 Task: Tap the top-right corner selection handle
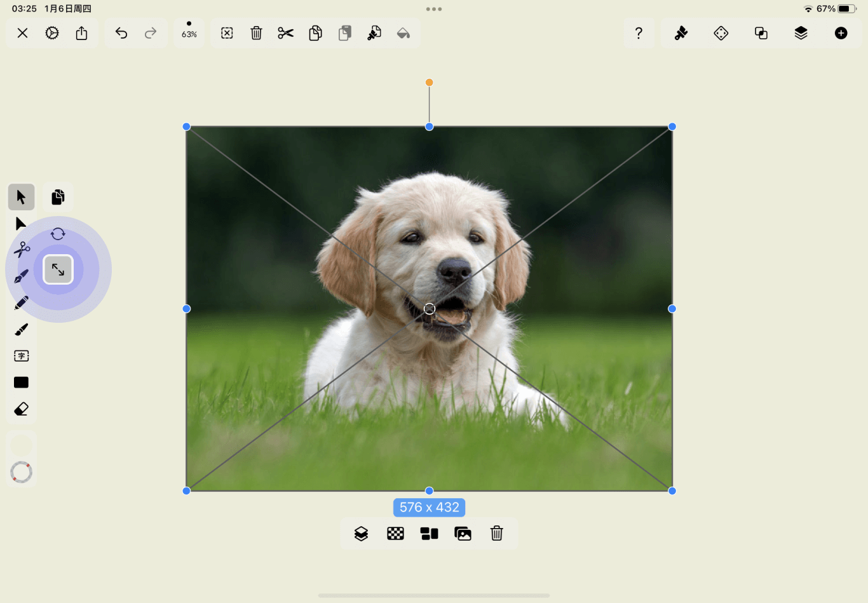pyautogui.click(x=672, y=126)
